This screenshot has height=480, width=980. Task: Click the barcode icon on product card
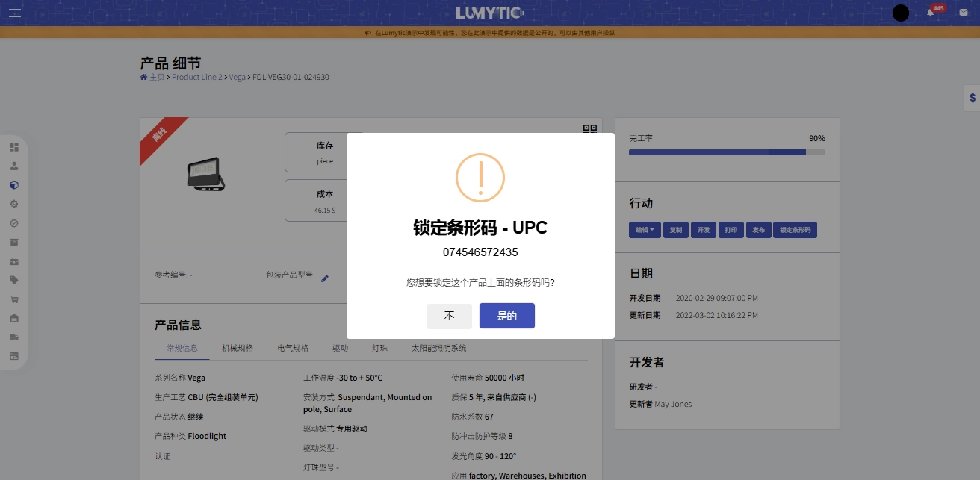[x=590, y=128]
